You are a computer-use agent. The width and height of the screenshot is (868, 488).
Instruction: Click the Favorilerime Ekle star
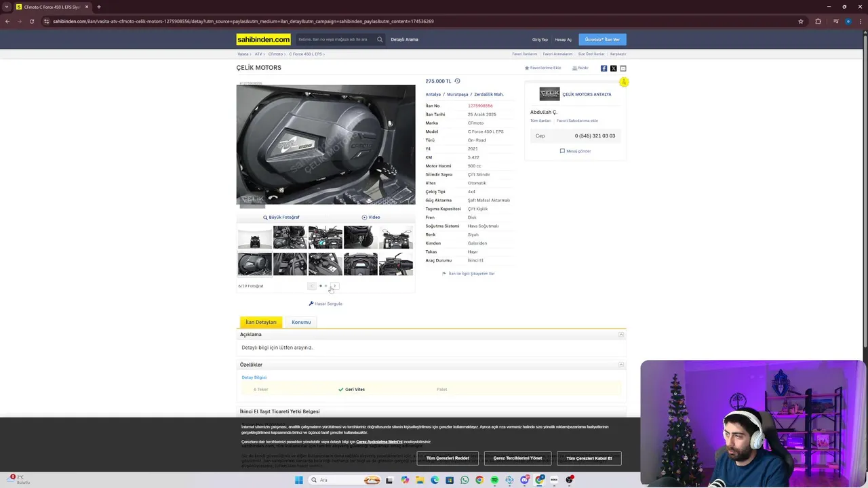point(527,68)
